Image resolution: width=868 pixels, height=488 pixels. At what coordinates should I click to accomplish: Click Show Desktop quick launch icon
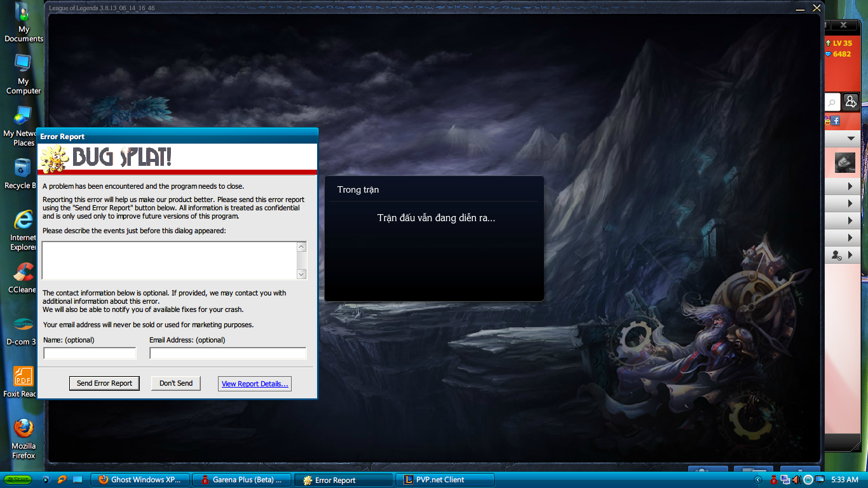(78, 480)
